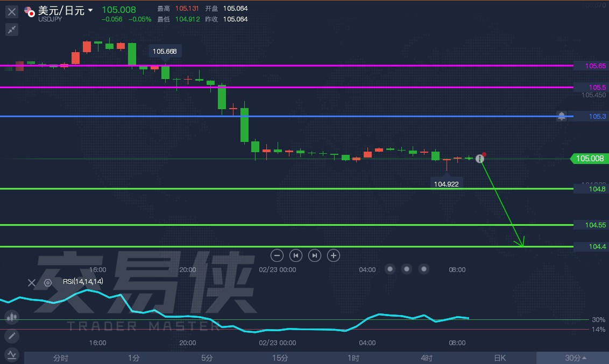The height and width of the screenshot is (364, 609).
Task: Choose the 15分 timeframe tab
Action: point(280,358)
